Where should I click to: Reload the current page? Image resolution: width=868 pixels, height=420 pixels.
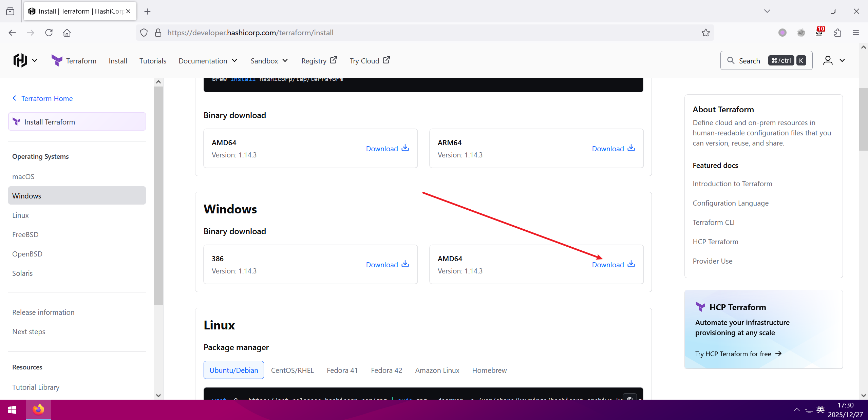pyautogui.click(x=49, y=33)
